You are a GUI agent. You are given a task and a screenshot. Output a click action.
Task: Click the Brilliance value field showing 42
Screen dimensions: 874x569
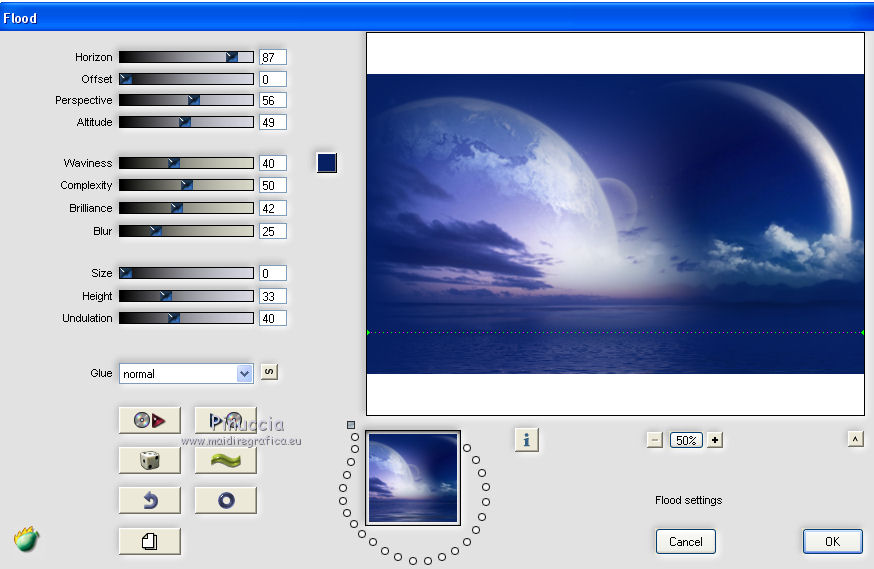(273, 208)
